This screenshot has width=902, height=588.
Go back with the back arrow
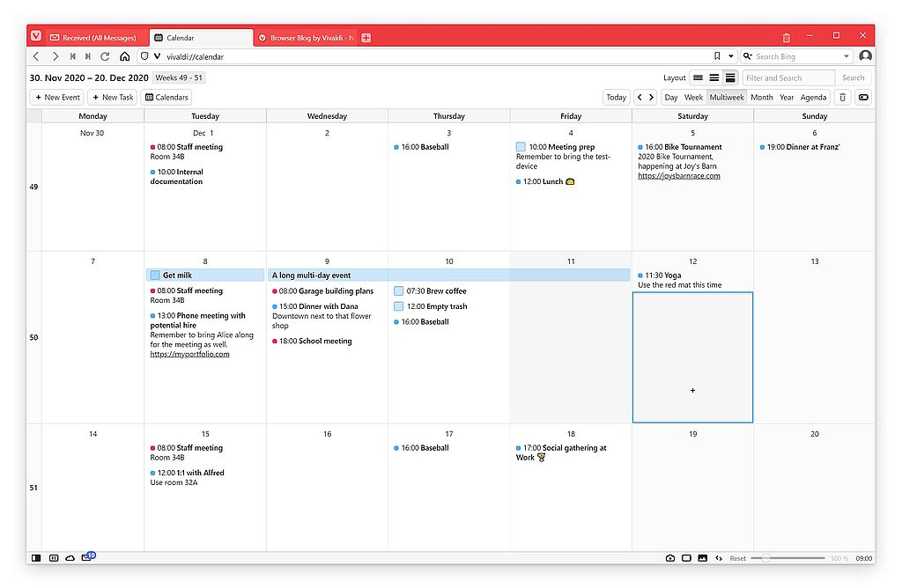[36, 56]
